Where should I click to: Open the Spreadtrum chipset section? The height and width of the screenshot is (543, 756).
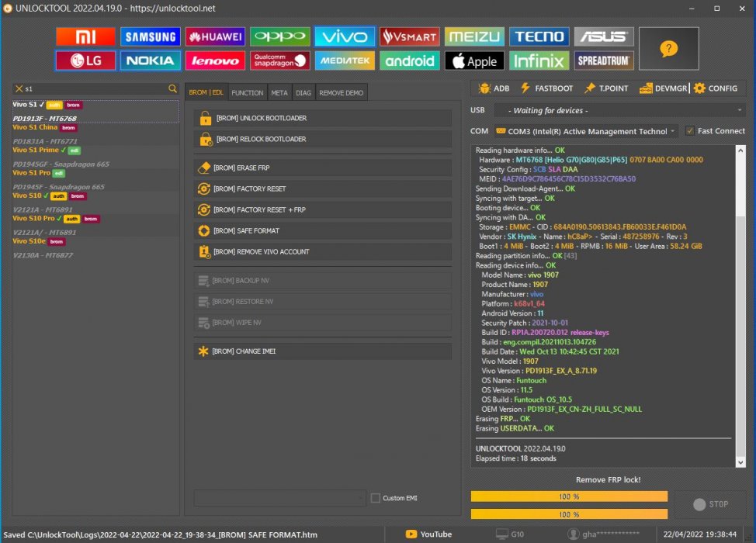[604, 61]
